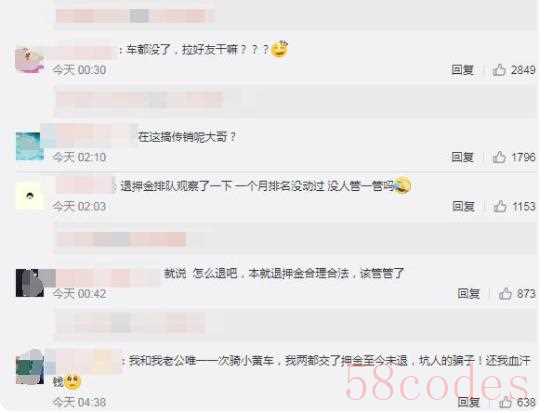The height and width of the screenshot is (413, 544).
Task: Like the comment with 1796 likes
Action: click(499, 157)
